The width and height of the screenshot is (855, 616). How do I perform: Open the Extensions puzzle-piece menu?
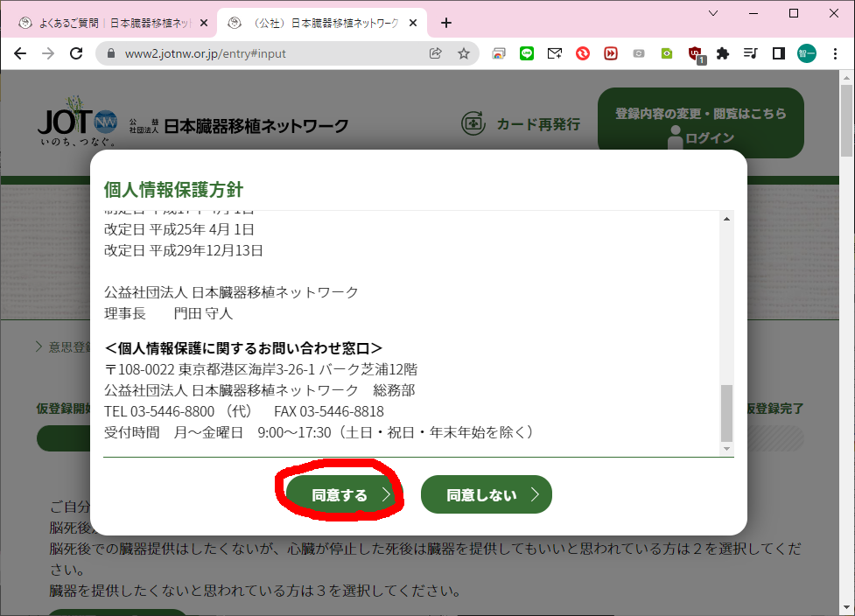tap(723, 53)
